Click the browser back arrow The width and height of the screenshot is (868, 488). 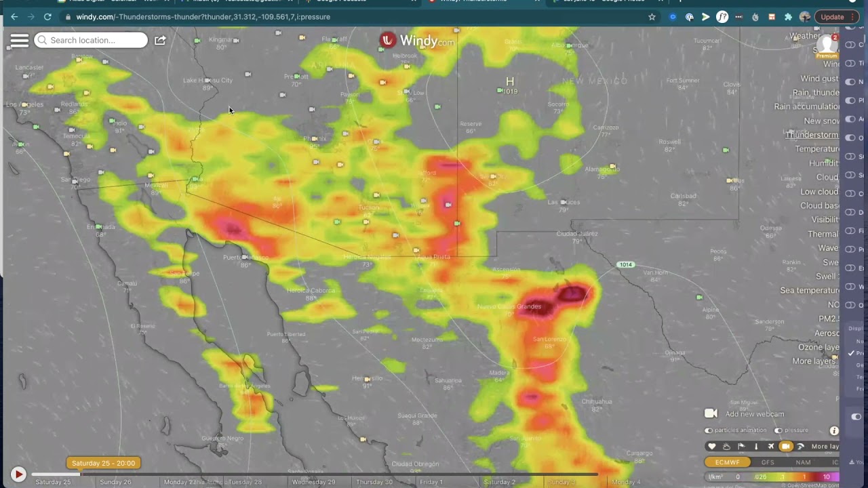coord(14,17)
